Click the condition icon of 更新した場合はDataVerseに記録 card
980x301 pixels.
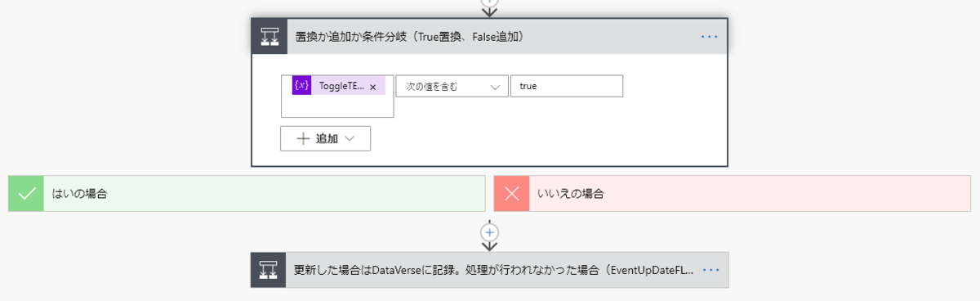268,269
